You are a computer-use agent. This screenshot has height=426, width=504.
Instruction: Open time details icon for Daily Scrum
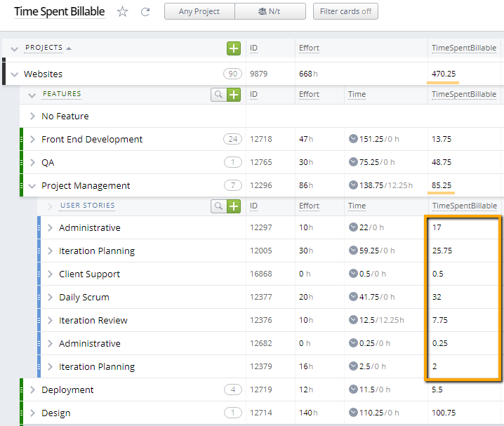click(x=353, y=297)
